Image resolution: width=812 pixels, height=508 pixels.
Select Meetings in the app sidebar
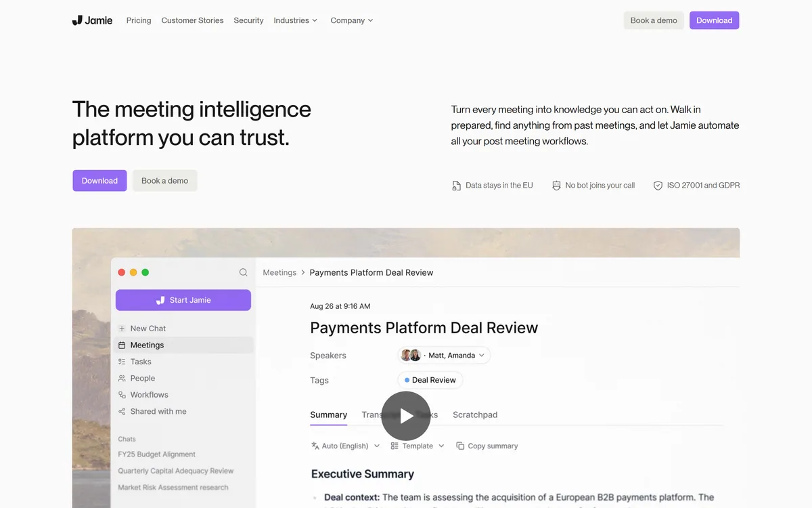[x=184, y=345]
